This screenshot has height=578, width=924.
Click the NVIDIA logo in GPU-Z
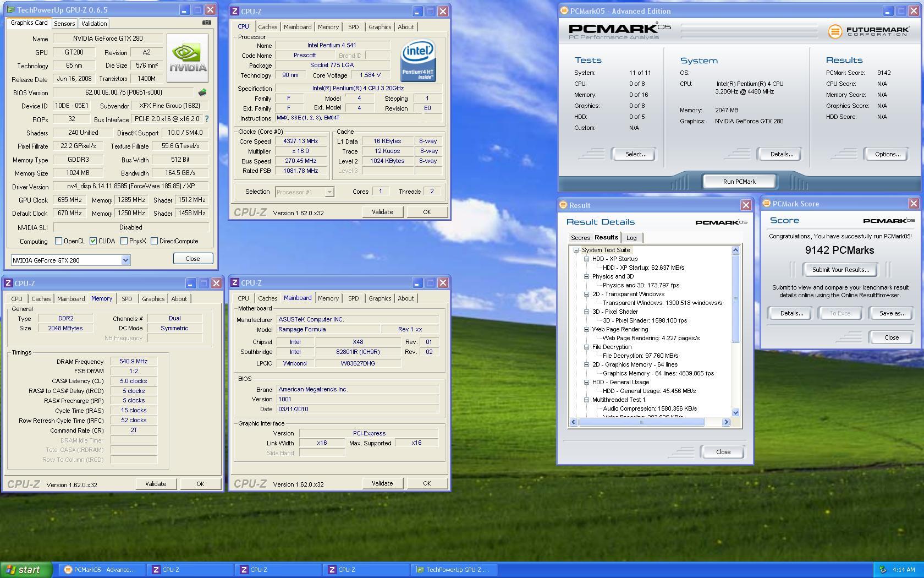[x=188, y=58]
